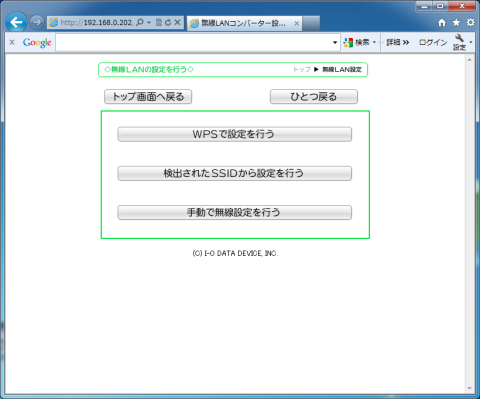Click トップ breadcrumb link
This screenshot has width=480, height=399.
coord(302,69)
